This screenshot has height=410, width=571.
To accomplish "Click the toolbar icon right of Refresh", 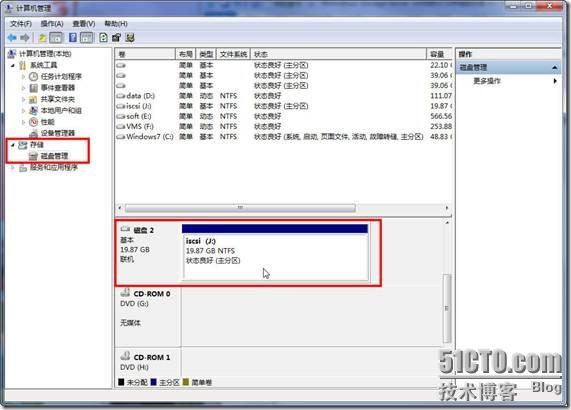I will pyautogui.click(x=117, y=38).
